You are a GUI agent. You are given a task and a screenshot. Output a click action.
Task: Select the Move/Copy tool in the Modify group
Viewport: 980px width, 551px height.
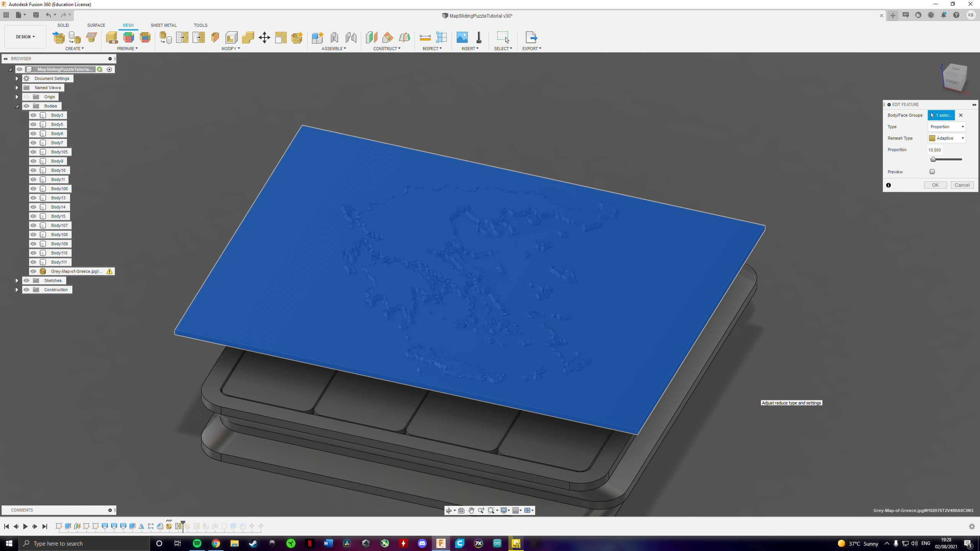tap(264, 37)
